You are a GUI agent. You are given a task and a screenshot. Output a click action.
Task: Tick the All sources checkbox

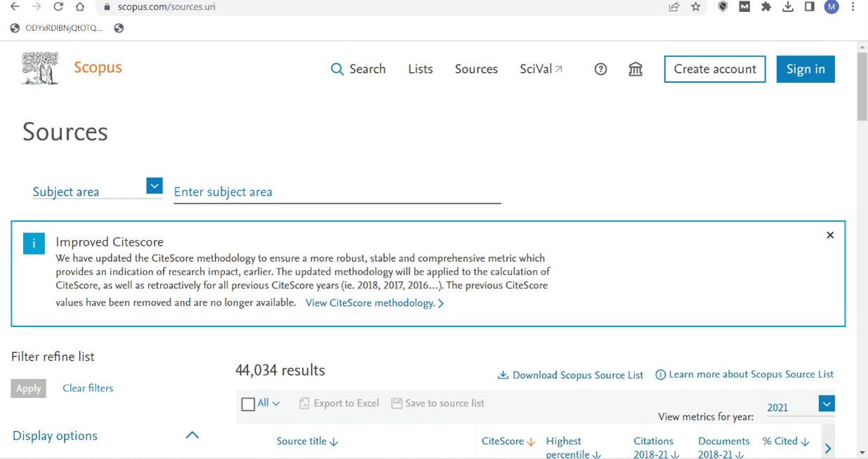(248, 404)
